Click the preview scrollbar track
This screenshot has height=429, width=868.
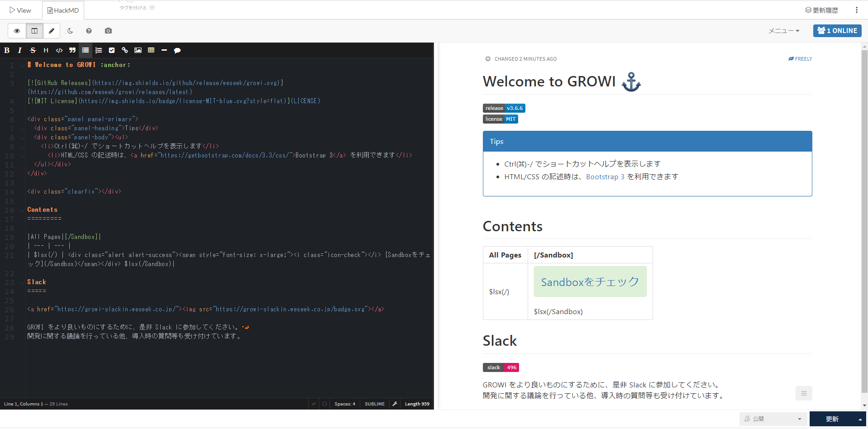tap(864, 226)
